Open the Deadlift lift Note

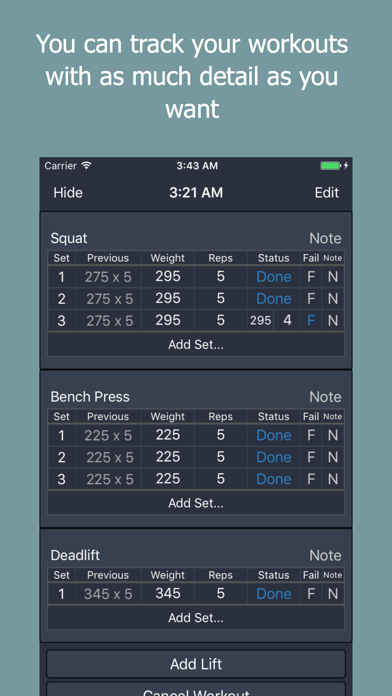(325, 555)
